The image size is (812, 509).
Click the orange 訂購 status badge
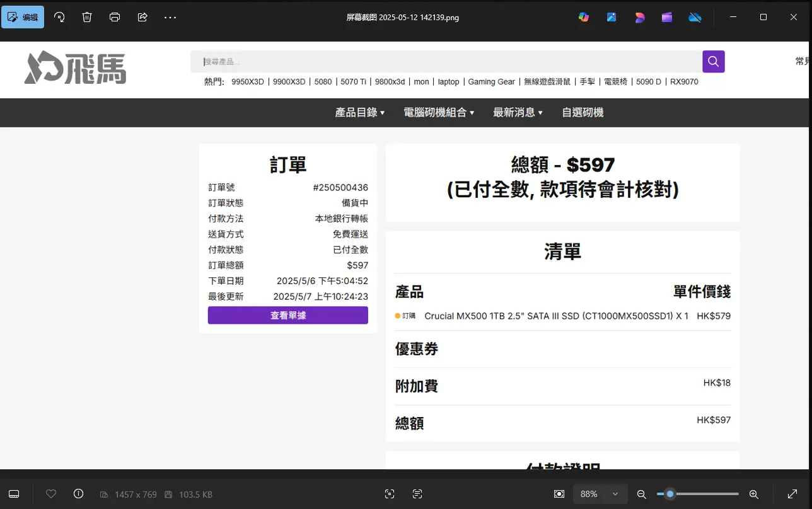click(x=405, y=316)
